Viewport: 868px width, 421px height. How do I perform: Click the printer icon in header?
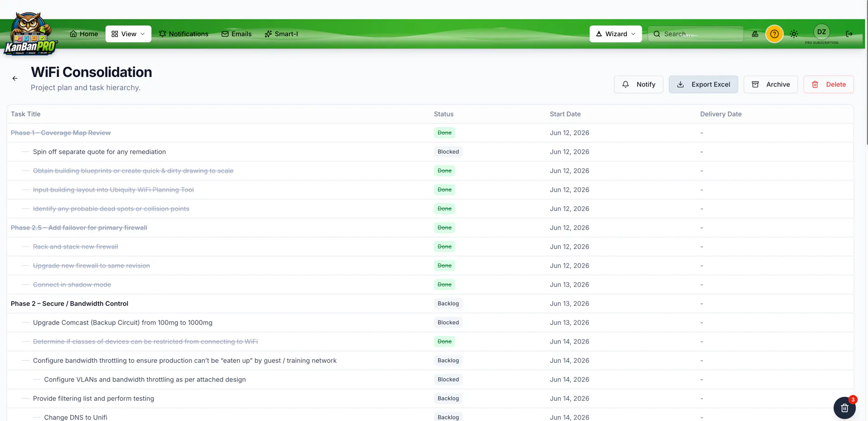pyautogui.click(x=755, y=34)
